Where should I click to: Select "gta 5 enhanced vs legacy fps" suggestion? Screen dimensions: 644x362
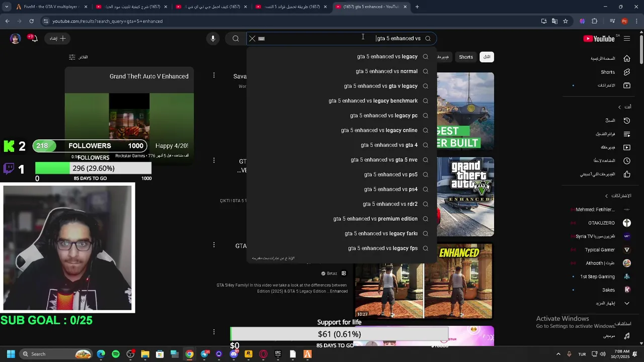[342, 248]
